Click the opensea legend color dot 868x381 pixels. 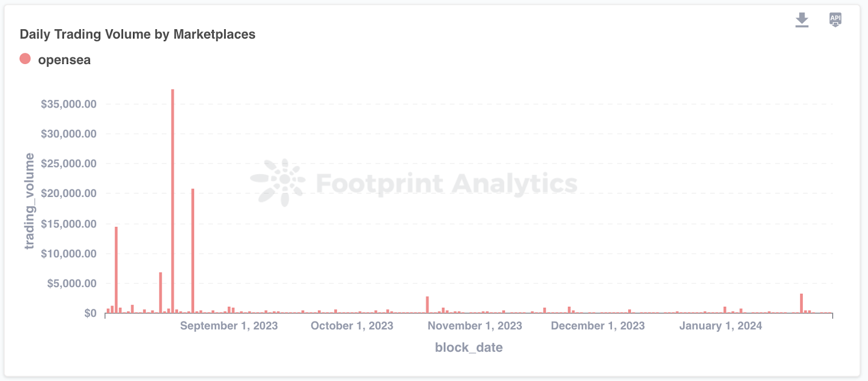[x=25, y=59]
